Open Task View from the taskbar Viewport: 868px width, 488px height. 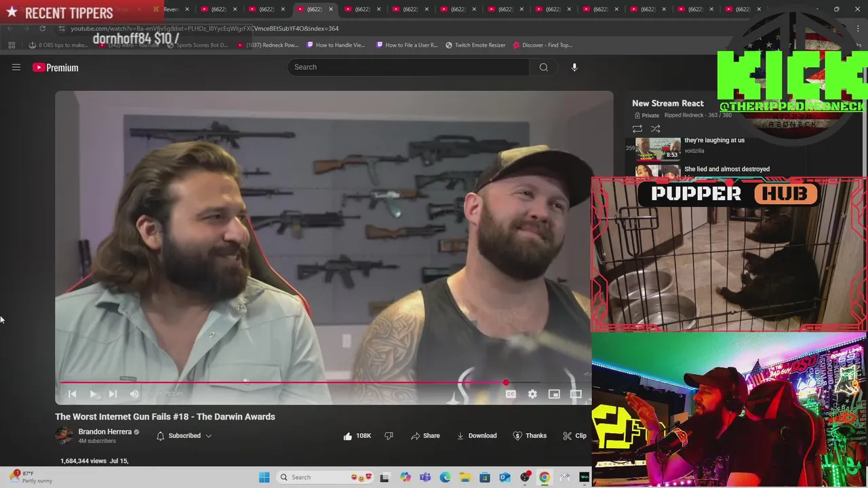[x=384, y=477]
